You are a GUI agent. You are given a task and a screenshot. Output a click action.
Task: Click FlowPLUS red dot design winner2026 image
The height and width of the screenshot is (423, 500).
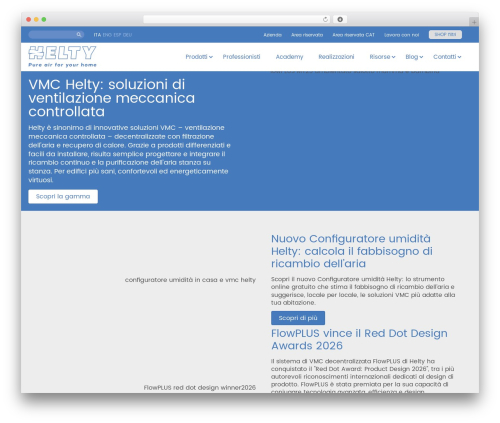pos(200,388)
